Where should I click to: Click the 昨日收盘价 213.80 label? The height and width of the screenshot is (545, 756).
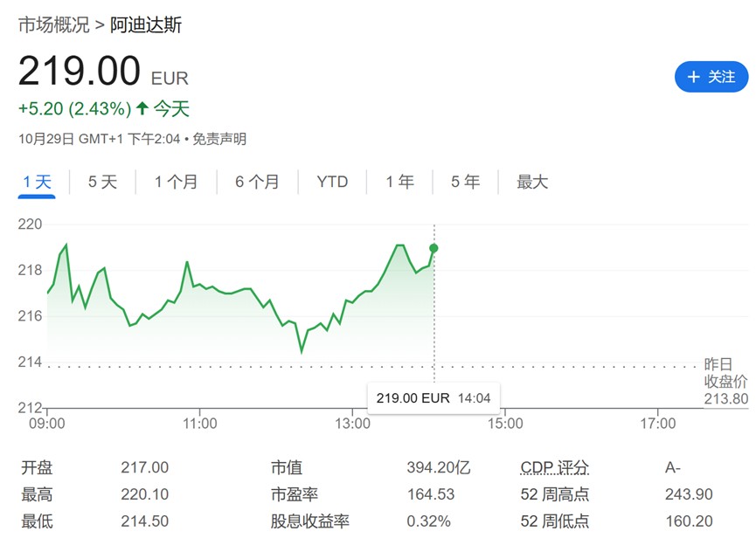click(x=726, y=382)
